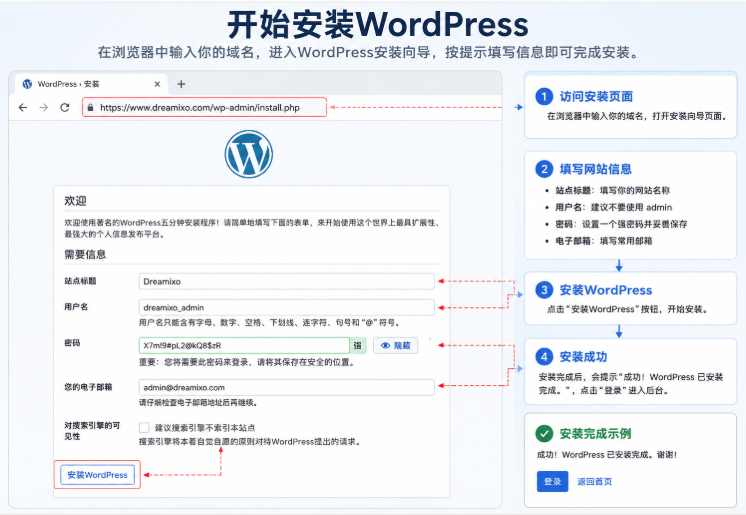This screenshot has width=746, height=515.
Task: Click the 强 password strength indicator
Action: 358,346
